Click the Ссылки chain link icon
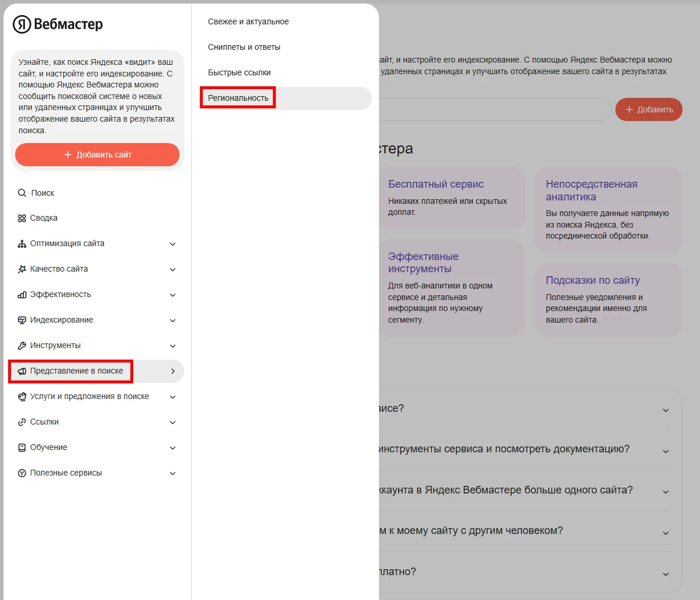Image resolution: width=700 pixels, height=600 pixels. (x=22, y=422)
